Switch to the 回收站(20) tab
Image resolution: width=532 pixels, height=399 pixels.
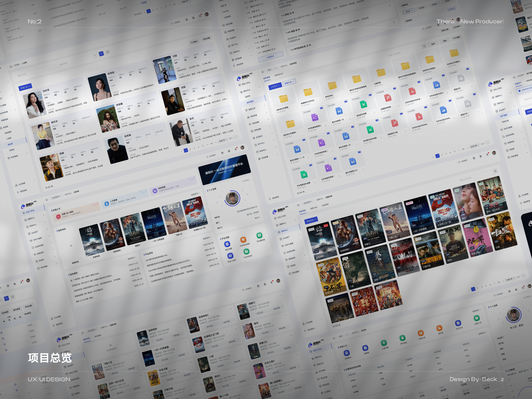click(x=279, y=74)
